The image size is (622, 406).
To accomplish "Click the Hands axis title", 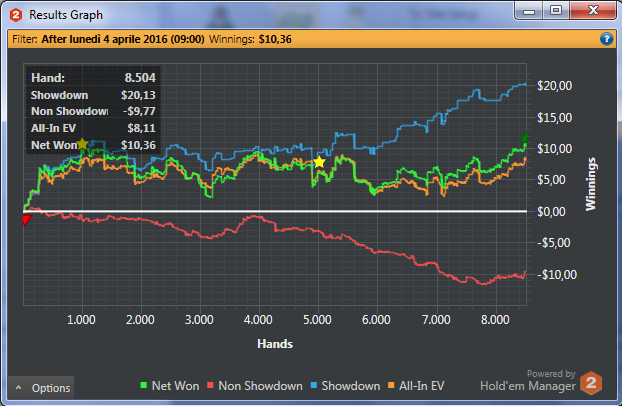I will click(275, 344).
